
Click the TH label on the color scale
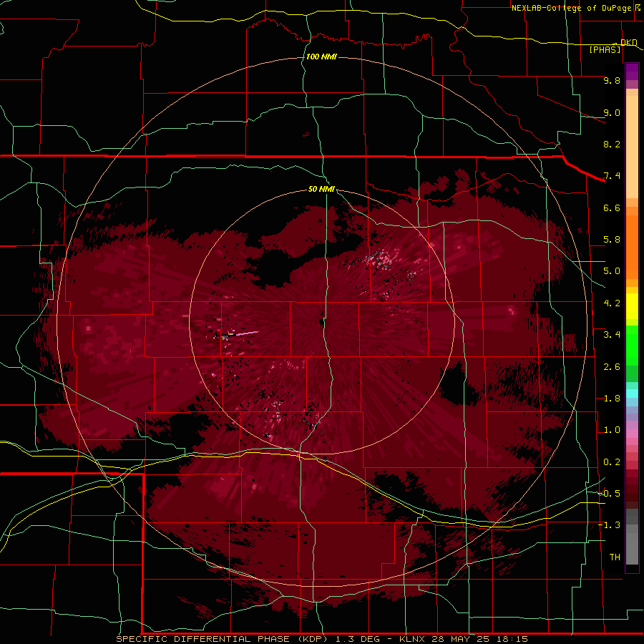click(615, 557)
